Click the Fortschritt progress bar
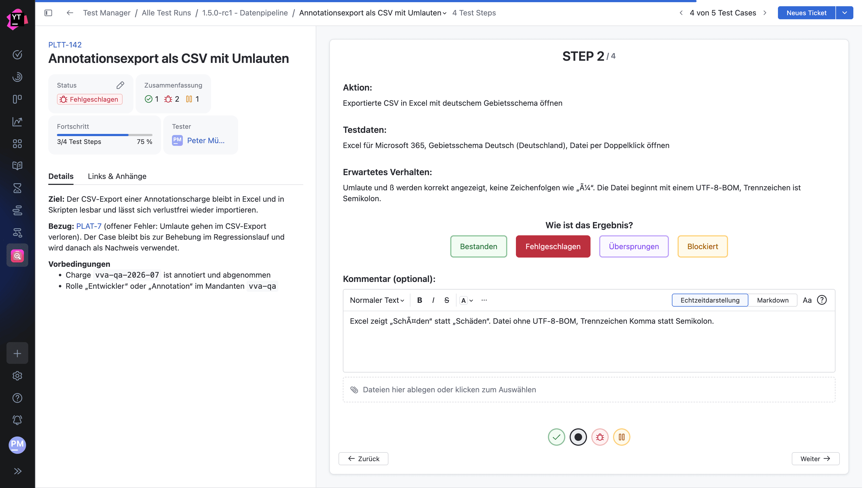The height and width of the screenshot is (488, 868). click(104, 135)
